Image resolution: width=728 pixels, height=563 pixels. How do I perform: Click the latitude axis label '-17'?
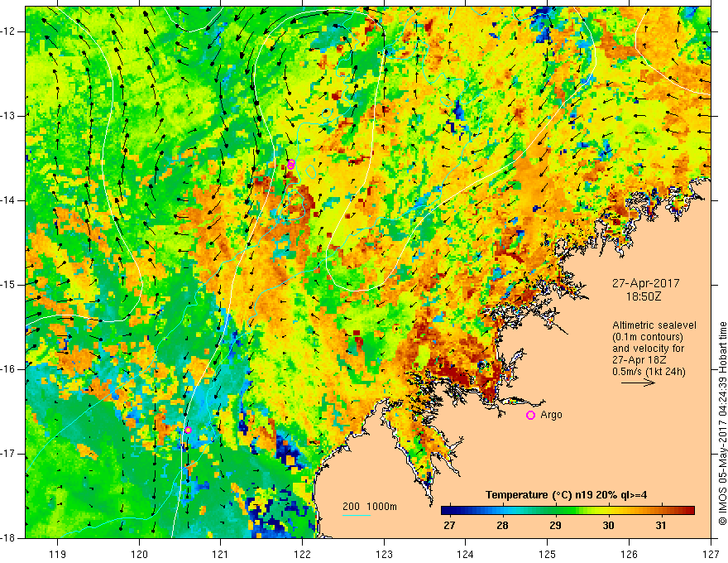tap(9, 454)
